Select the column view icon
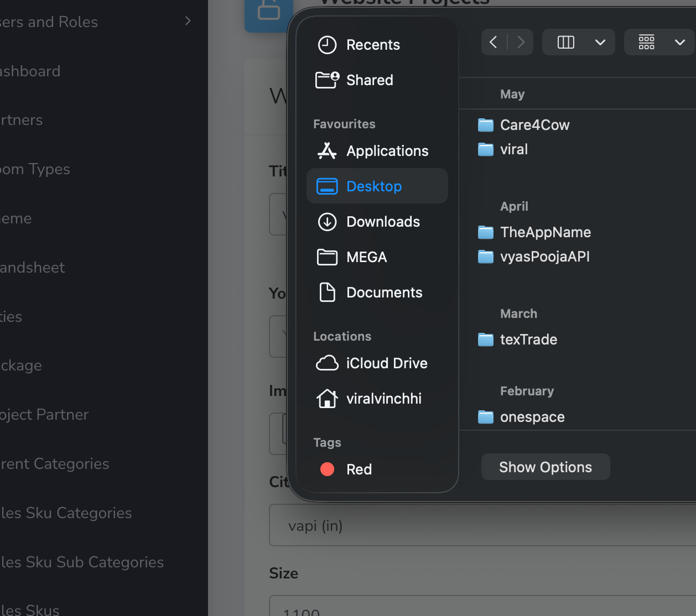 point(565,42)
